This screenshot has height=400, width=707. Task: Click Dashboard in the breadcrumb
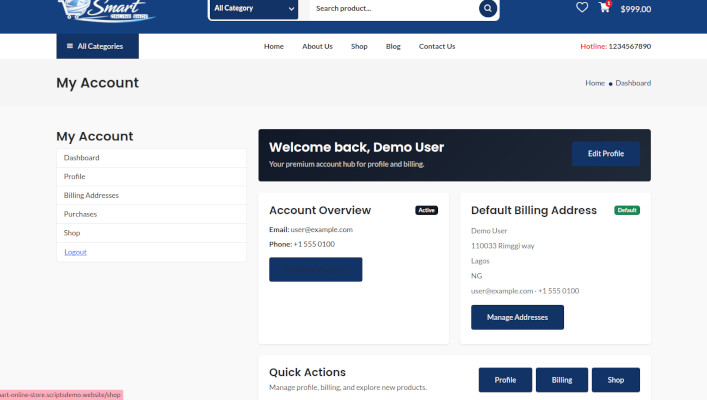633,83
